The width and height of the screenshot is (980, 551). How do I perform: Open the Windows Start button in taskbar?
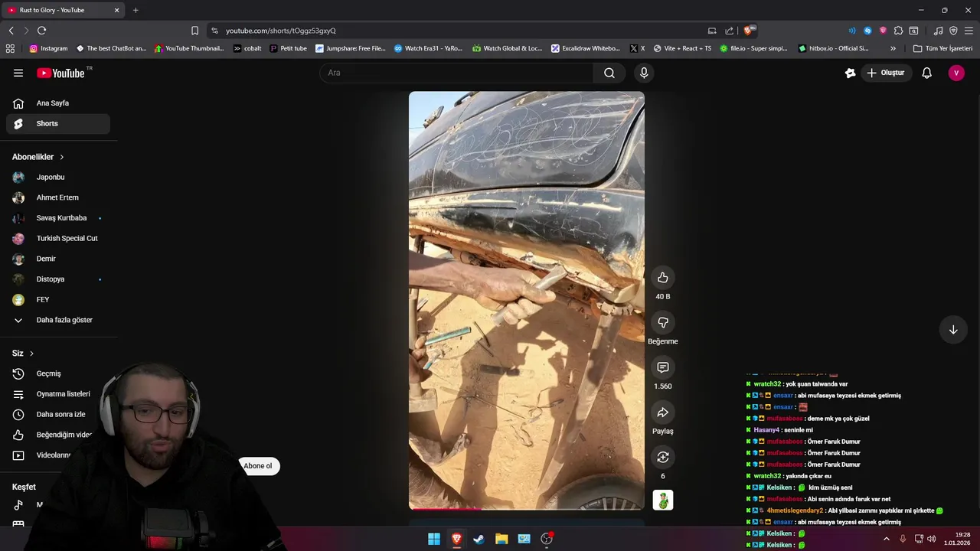(434, 539)
